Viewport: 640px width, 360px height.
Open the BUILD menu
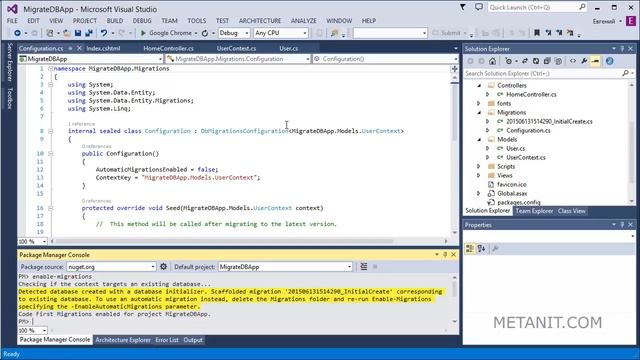115,21
